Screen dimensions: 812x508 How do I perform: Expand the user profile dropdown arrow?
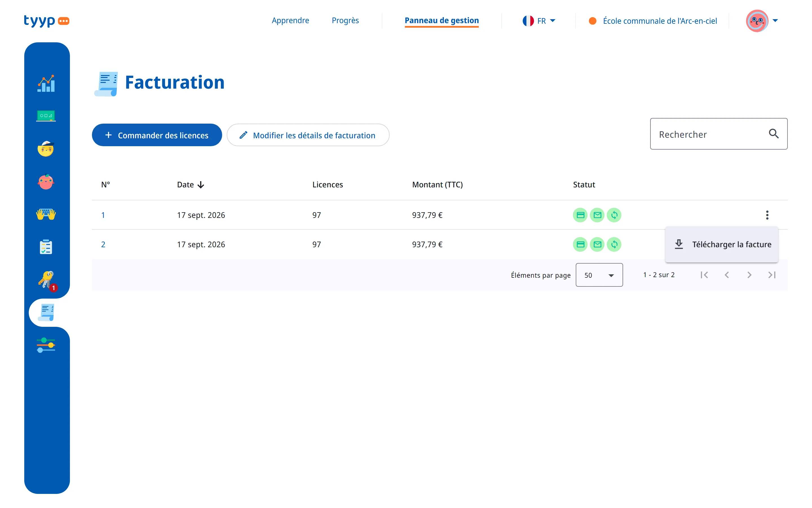tap(775, 21)
